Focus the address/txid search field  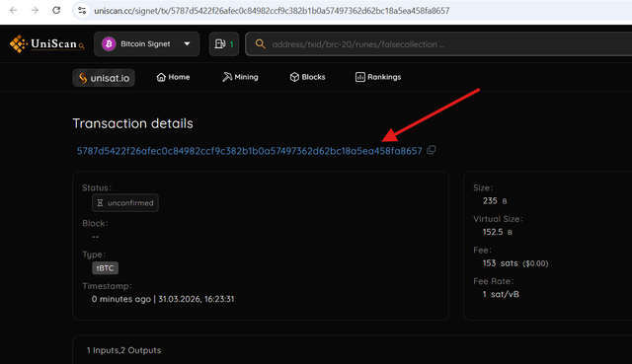pyautogui.click(x=438, y=43)
